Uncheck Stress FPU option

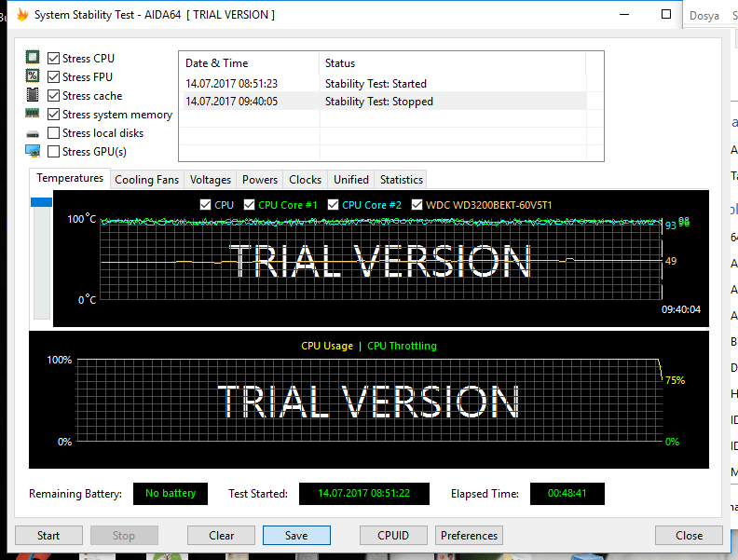click(54, 76)
